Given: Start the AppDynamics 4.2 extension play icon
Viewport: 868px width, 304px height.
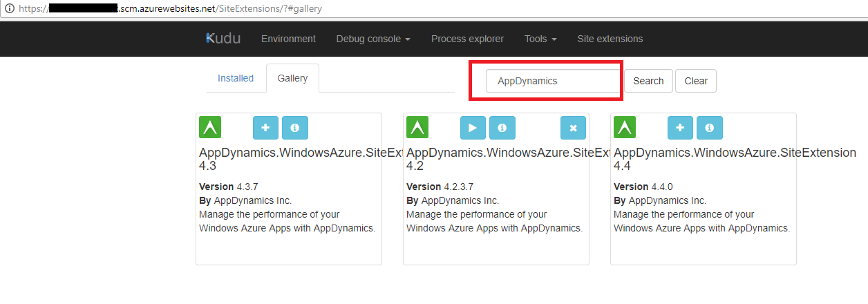Looking at the screenshot, I should click(x=473, y=128).
